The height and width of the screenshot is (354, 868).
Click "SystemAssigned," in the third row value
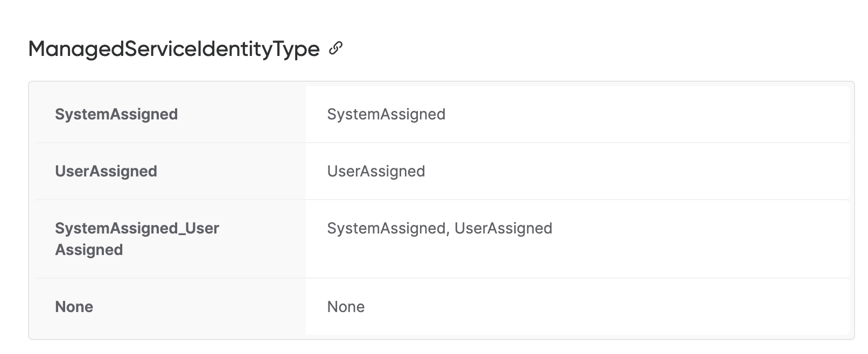[388, 228]
